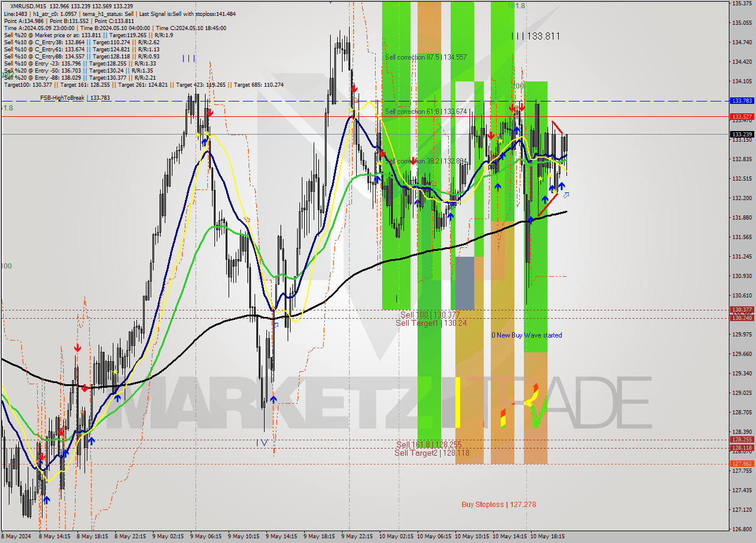
Task: Click the XMRUSD,M15 symbol title text
Action: pyautogui.click(x=28, y=6)
